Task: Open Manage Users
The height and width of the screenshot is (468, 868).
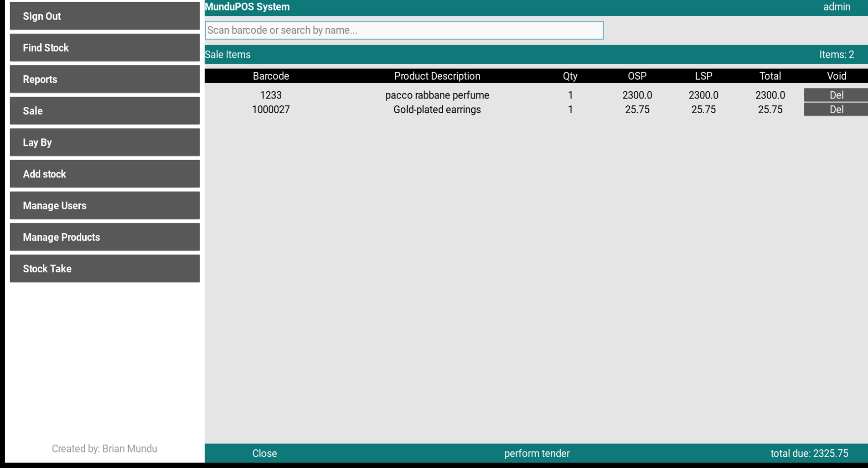Action: pyautogui.click(x=104, y=205)
